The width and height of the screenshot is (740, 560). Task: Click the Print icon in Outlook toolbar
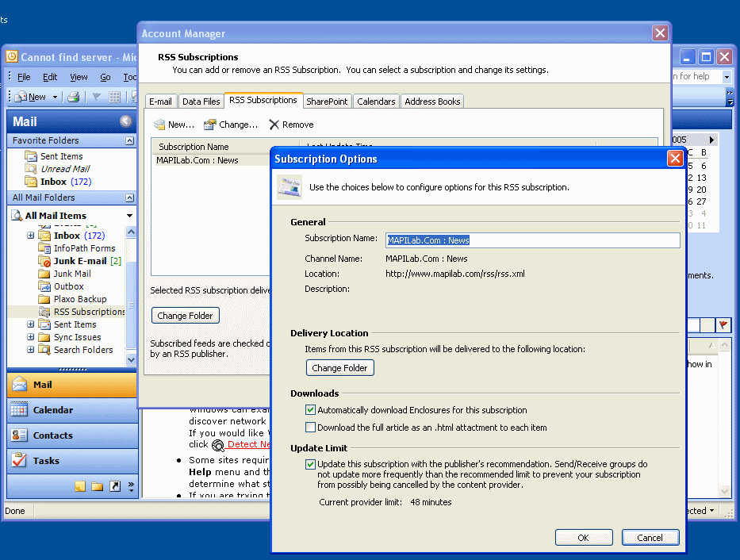(x=73, y=98)
